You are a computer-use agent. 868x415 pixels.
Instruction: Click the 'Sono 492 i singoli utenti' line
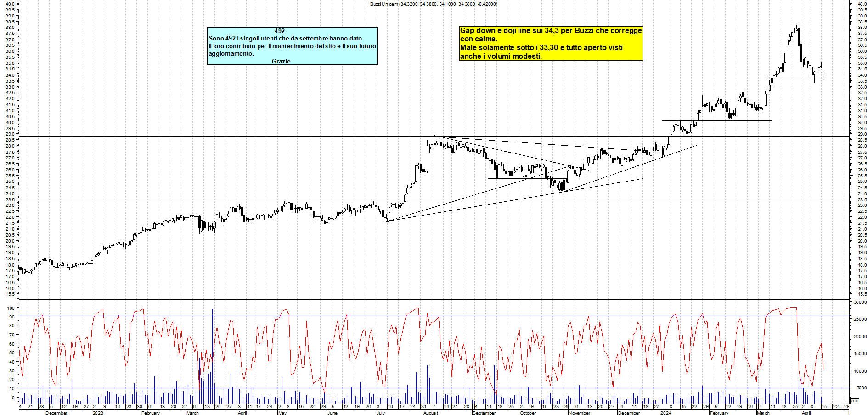pyautogui.click(x=285, y=39)
